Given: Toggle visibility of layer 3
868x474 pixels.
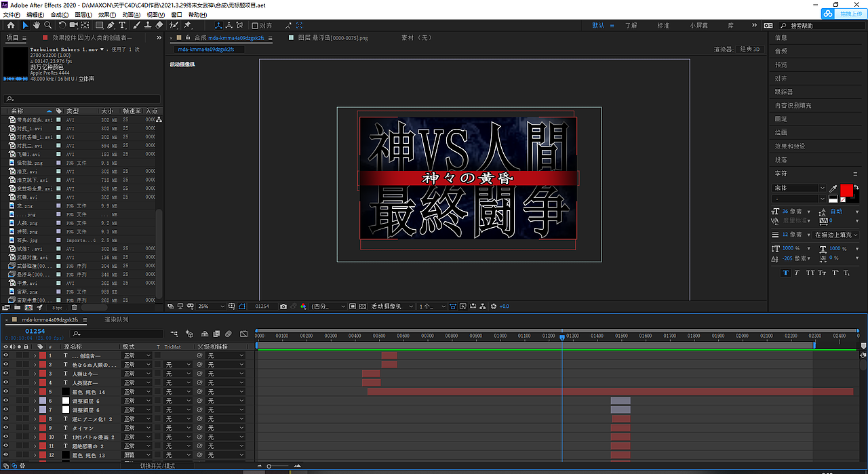Looking at the screenshot, I should point(5,374).
